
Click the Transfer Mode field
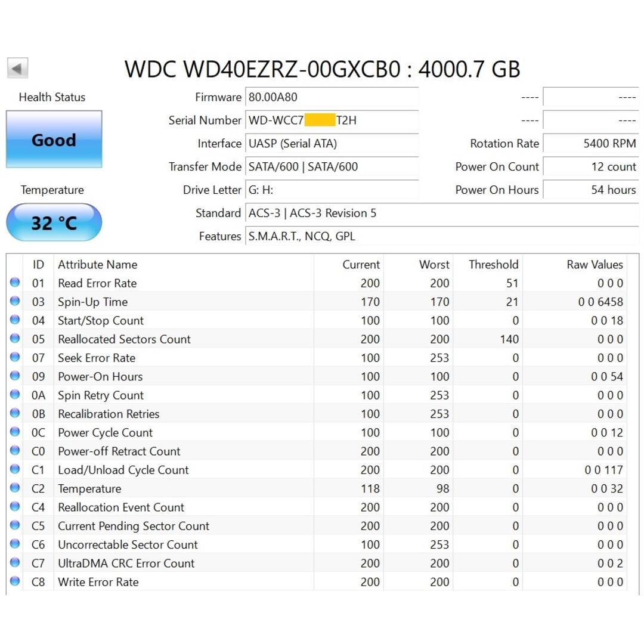[332, 166]
